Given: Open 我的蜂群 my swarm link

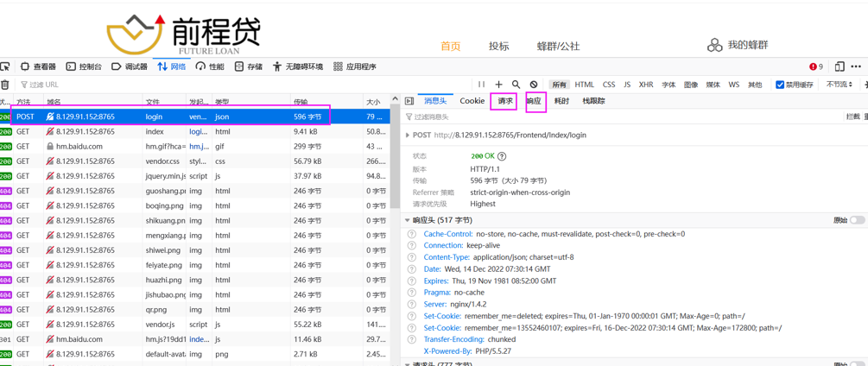Looking at the screenshot, I should [x=739, y=45].
